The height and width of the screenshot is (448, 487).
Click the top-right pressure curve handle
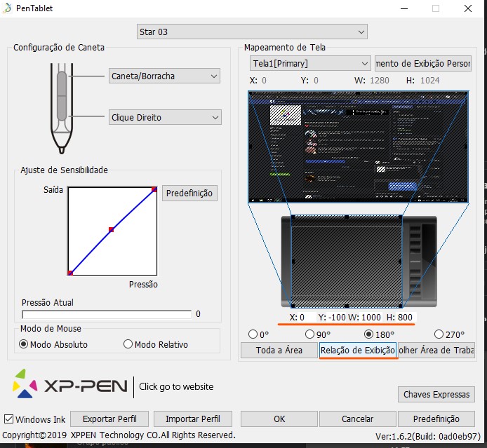pyautogui.click(x=154, y=189)
